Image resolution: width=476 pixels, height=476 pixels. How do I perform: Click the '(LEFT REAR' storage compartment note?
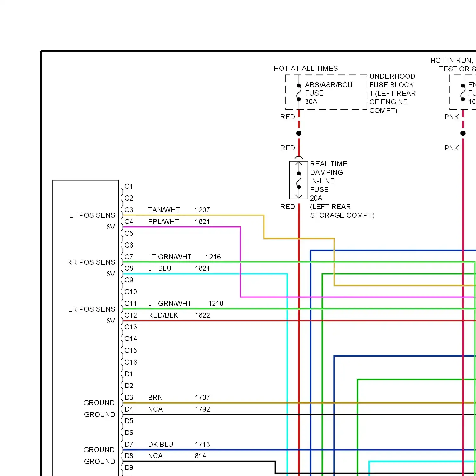click(330, 207)
